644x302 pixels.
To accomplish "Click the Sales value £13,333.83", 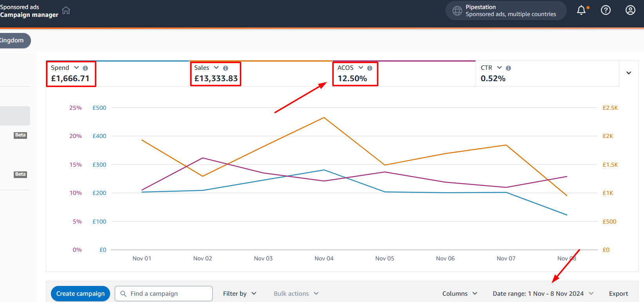I will click(216, 78).
